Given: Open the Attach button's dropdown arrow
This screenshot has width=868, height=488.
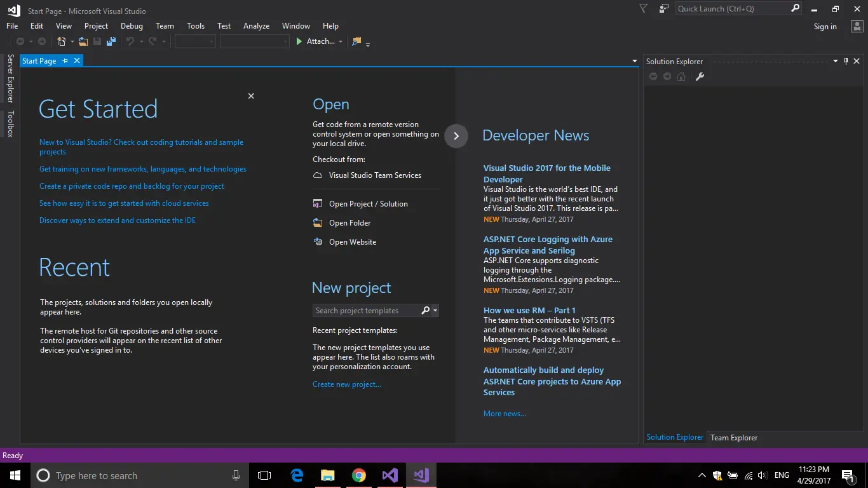Looking at the screenshot, I should (341, 42).
